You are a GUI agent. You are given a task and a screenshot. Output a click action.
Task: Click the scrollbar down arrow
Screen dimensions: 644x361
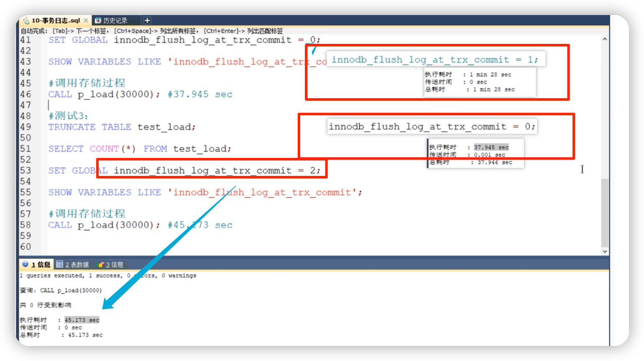(605, 251)
